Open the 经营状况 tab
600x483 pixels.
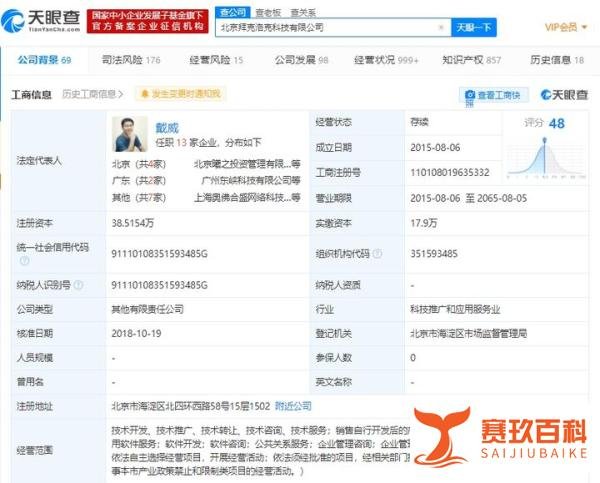(386, 60)
